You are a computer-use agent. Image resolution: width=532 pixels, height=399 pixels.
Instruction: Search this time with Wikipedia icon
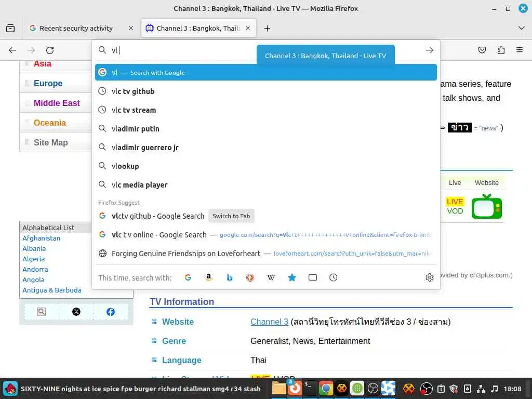271,277
